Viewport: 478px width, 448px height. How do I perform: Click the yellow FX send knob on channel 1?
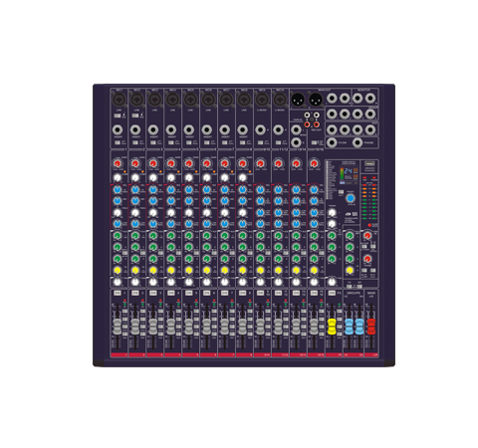click(118, 270)
